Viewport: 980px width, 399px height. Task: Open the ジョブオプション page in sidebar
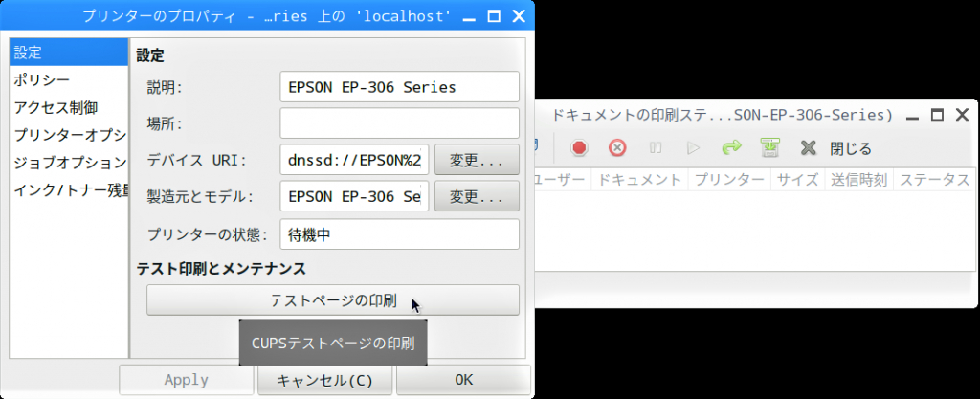coord(69,163)
